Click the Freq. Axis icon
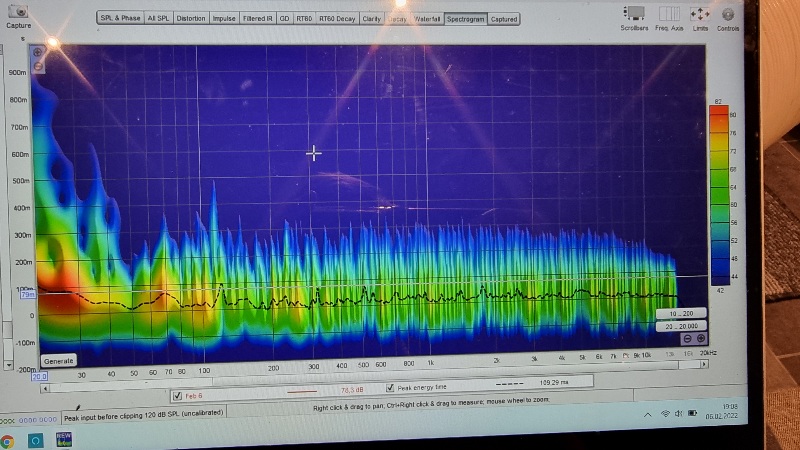The image size is (800, 450). coord(669,14)
